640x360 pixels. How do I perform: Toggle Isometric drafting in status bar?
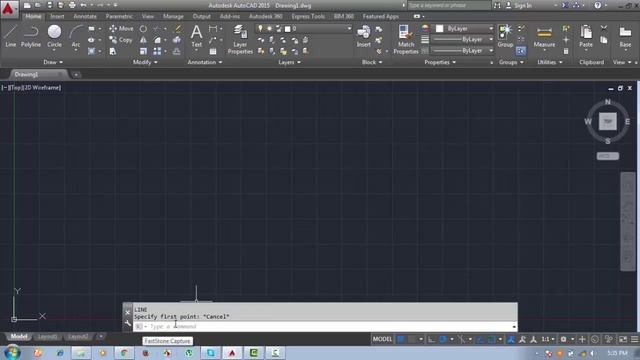coord(462,339)
